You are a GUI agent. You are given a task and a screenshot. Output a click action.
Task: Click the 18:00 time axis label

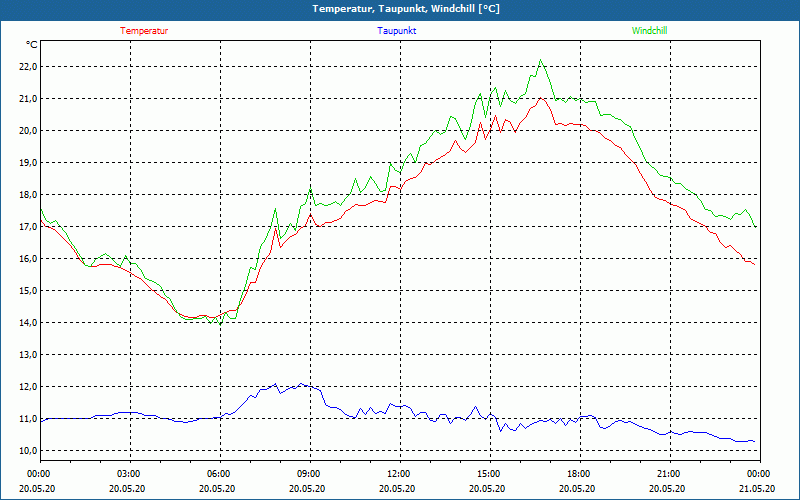[578, 474]
